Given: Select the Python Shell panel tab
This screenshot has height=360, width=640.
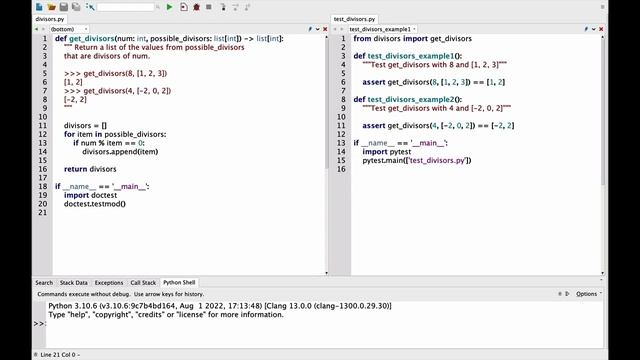Looking at the screenshot, I should click(x=179, y=282).
